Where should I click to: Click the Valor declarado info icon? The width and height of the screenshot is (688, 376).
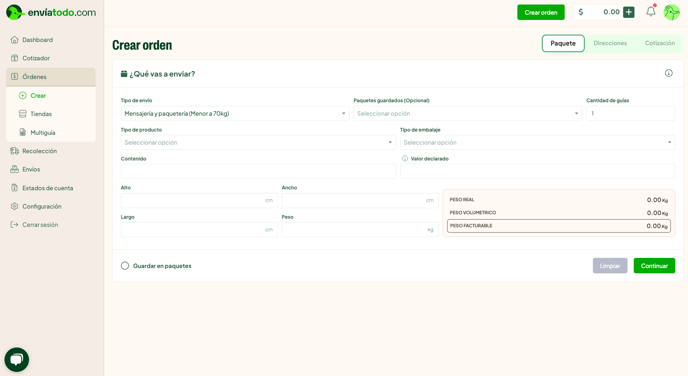point(405,158)
